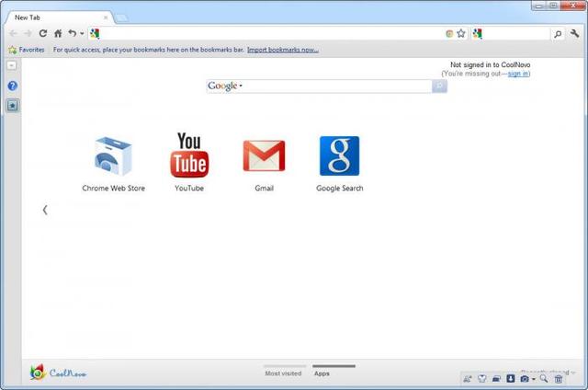The height and width of the screenshot is (390, 588).
Task: Click in the address bar field
Action: click(x=272, y=34)
